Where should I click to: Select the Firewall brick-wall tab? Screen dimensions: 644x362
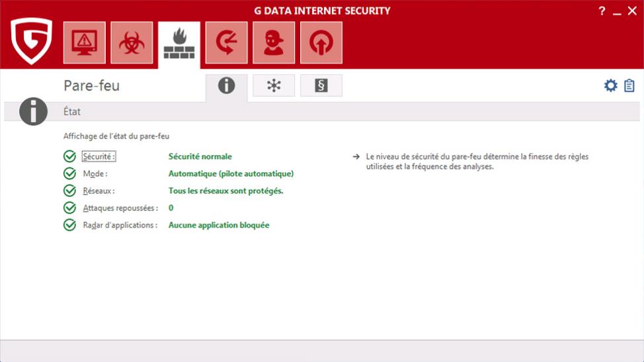point(179,44)
